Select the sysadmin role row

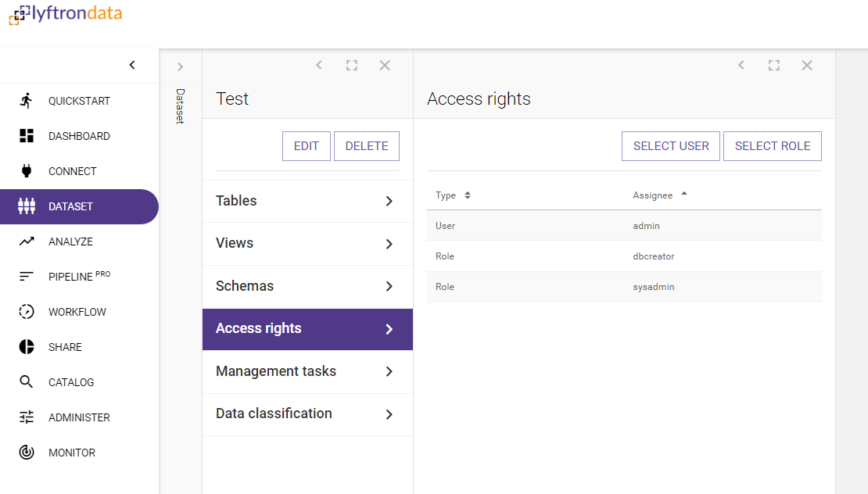tap(624, 287)
